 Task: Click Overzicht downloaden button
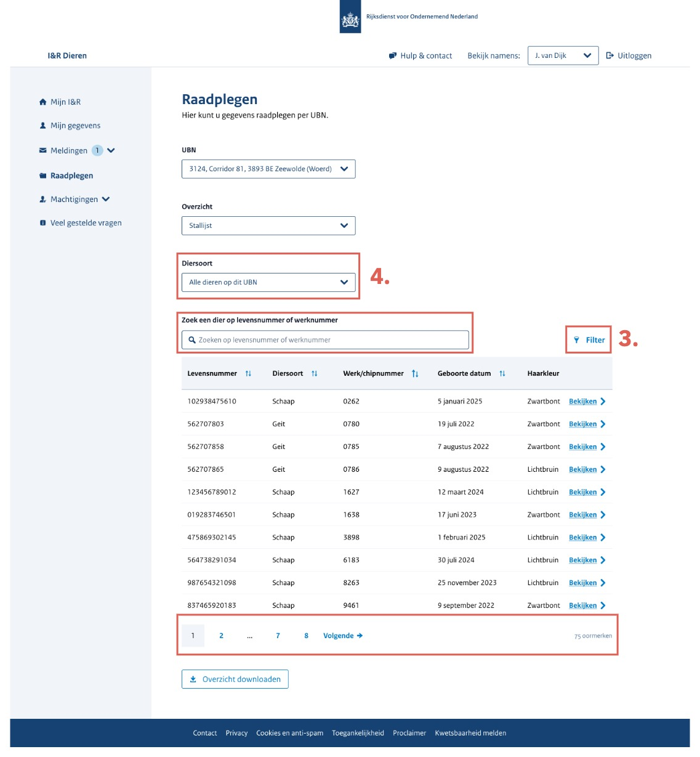pyautogui.click(x=235, y=679)
